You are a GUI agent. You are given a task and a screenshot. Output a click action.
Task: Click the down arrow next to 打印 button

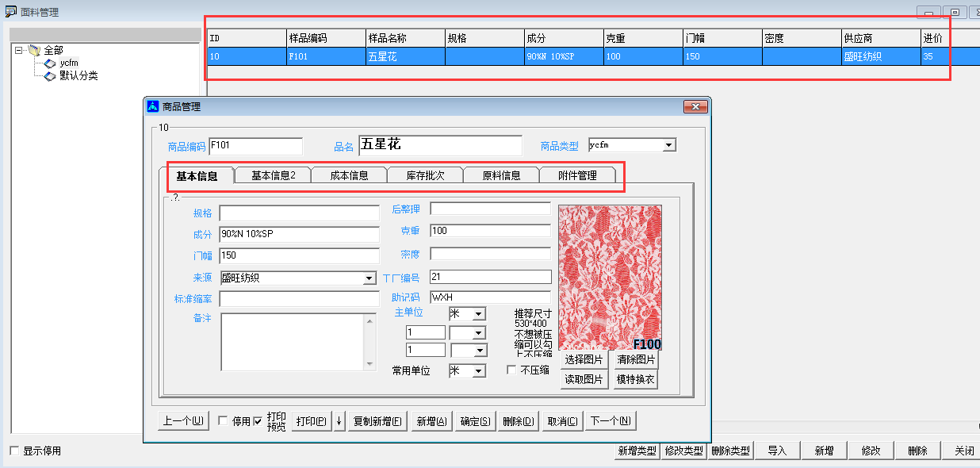point(339,421)
